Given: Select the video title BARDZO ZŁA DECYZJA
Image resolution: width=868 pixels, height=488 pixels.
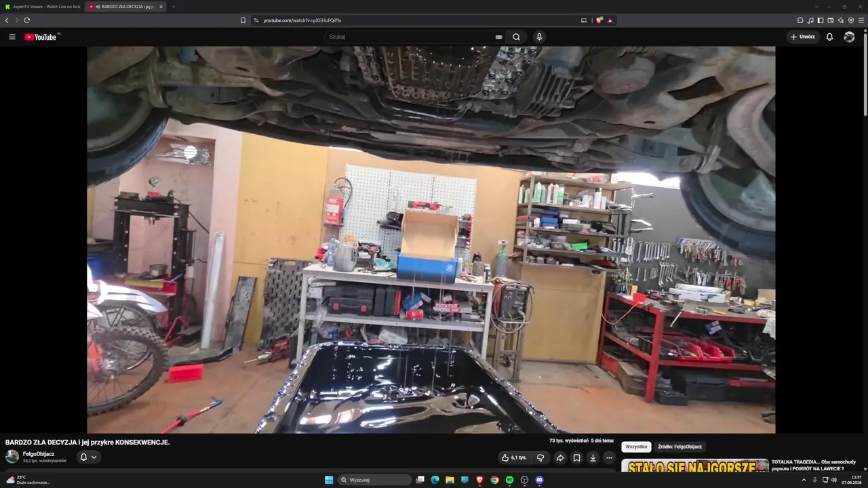Looking at the screenshot, I should tap(87, 442).
